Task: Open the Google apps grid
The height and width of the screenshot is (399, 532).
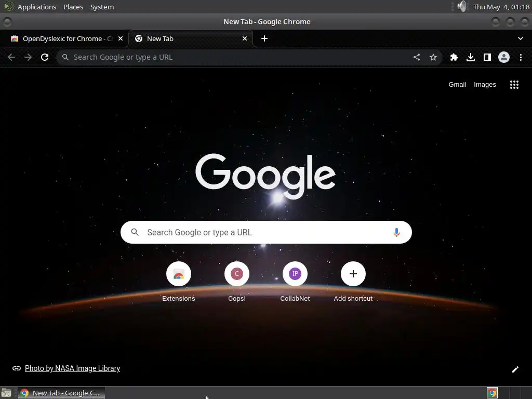Action: pyautogui.click(x=514, y=85)
